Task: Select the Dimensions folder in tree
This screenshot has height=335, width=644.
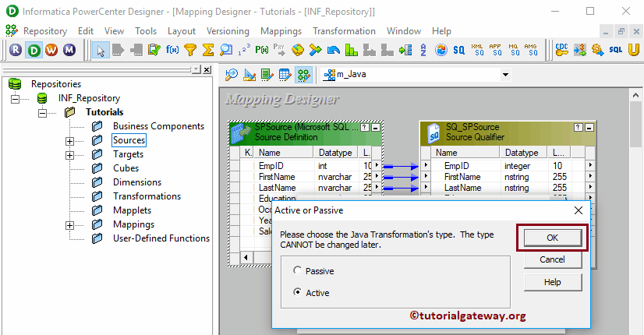Action: pos(137,182)
